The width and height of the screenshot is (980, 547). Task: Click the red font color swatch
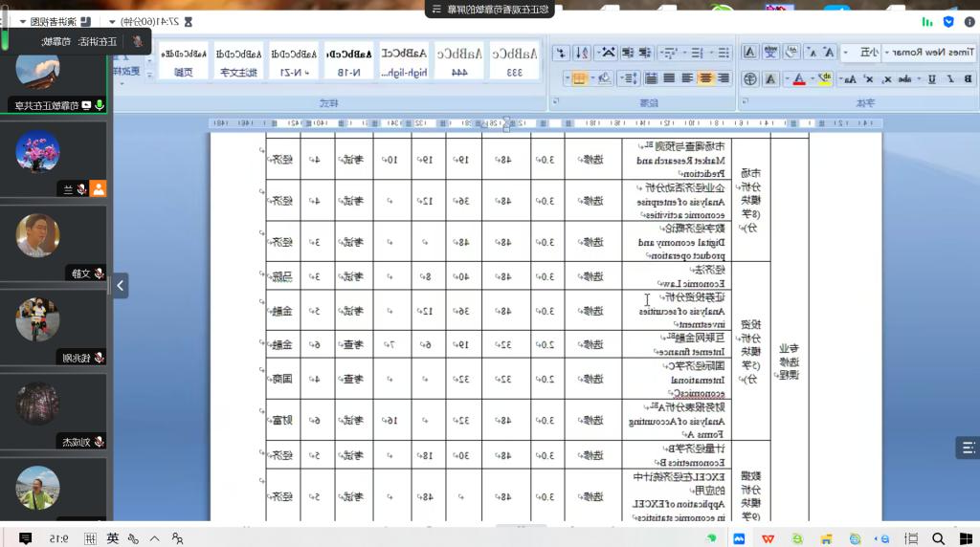click(x=798, y=79)
